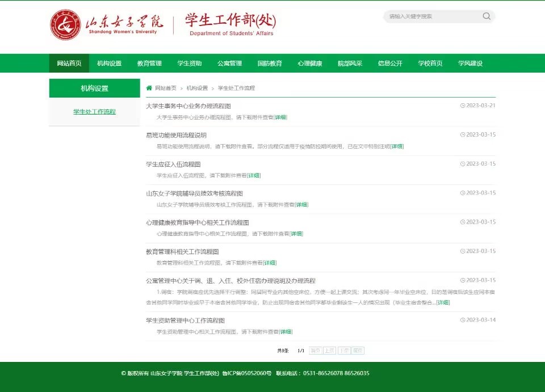Open the 网站首页 navigation tab
This screenshot has height=392, width=545.
tap(69, 64)
